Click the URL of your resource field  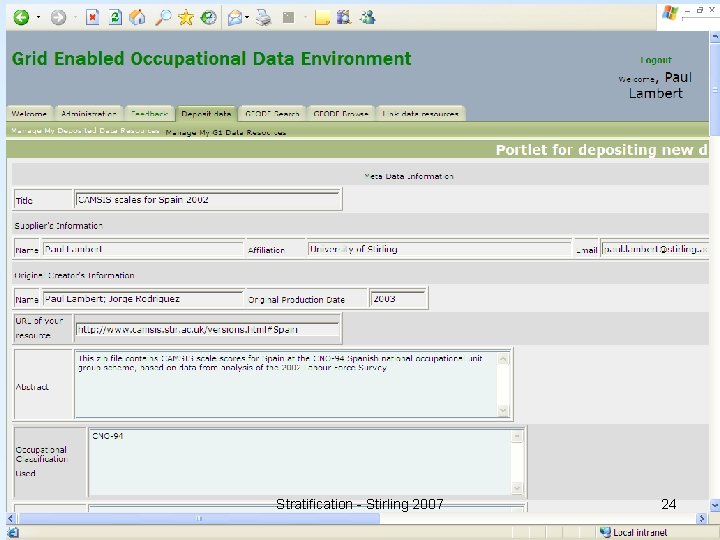tap(208, 329)
